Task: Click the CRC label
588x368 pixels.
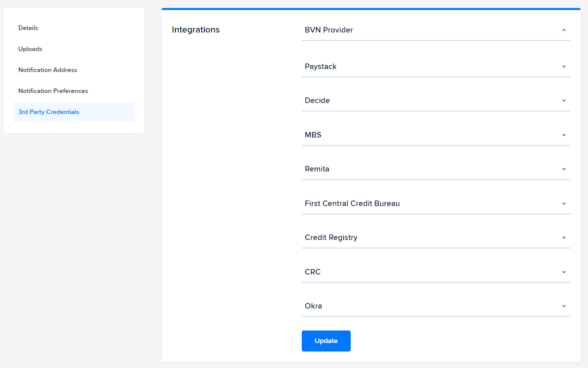Action: 312,272
